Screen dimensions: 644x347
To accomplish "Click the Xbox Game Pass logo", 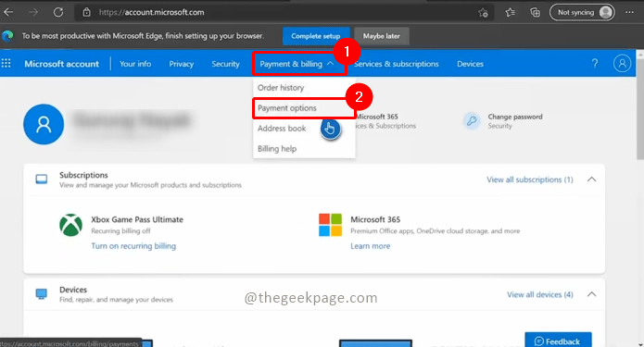I will point(70,225).
